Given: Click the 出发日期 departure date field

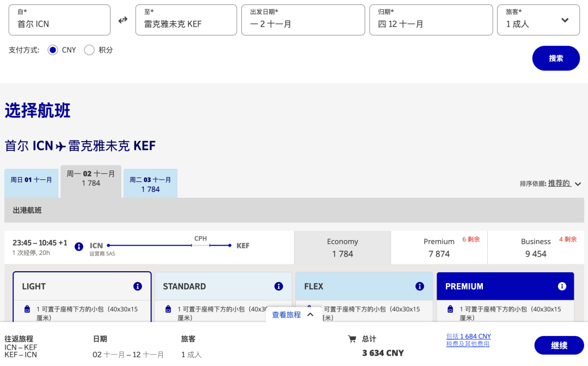Looking at the screenshot, I should tap(303, 20).
